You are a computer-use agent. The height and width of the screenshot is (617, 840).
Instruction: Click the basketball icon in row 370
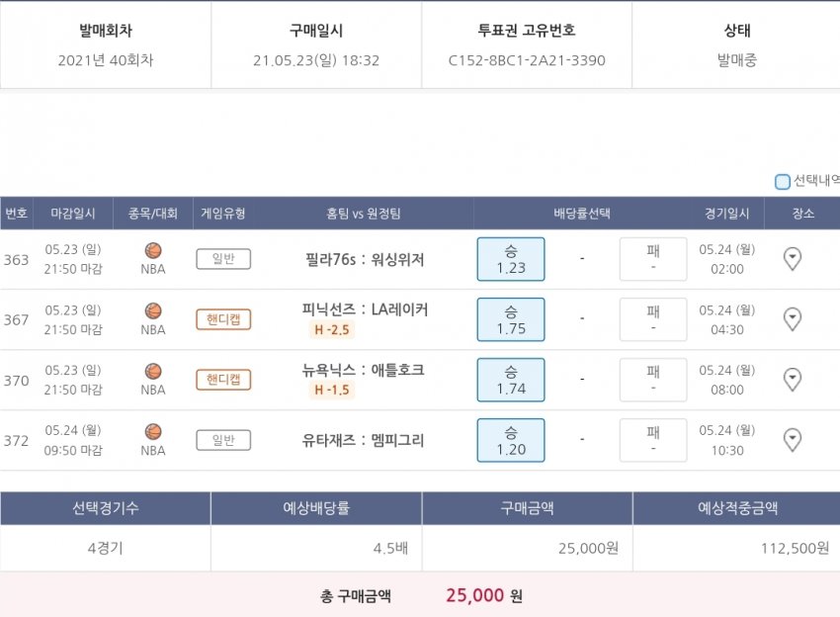(153, 372)
